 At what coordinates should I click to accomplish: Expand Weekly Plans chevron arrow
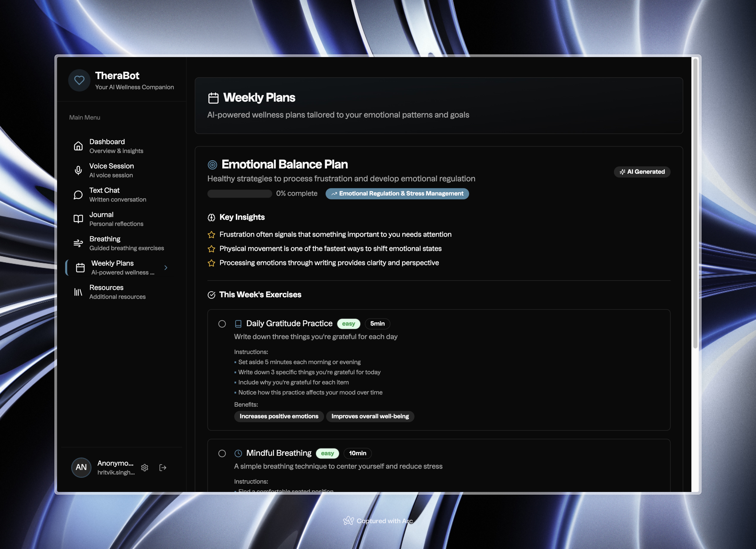[166, 268]
